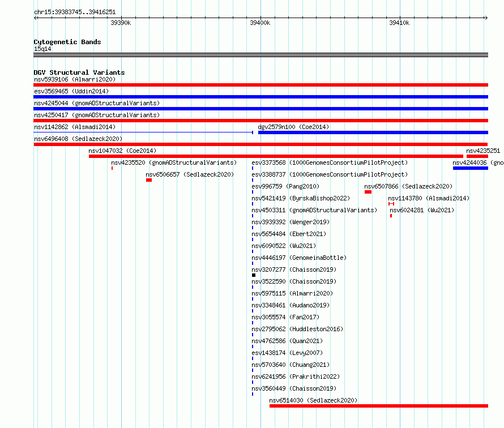The image size is (504, 428).
Task: Select the thin blue nsv1142862 variant line
Action: [x=143, y=132]
